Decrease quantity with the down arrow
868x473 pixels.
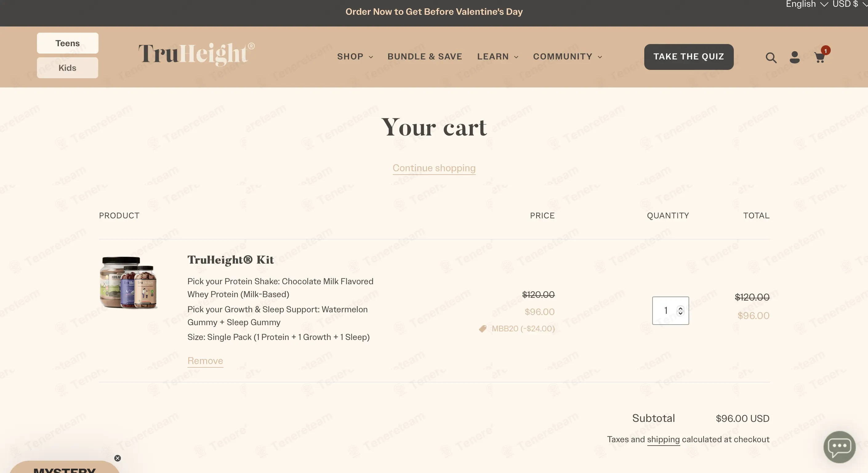pos(680,313)
